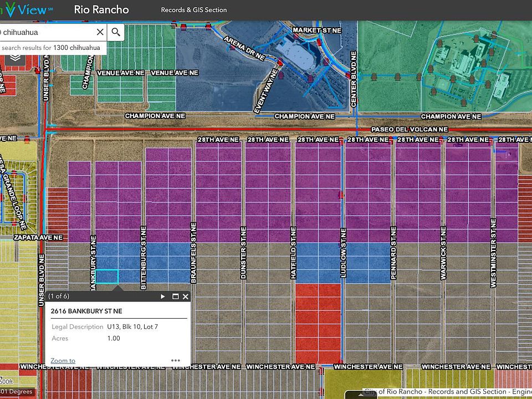
Task: Maximize the parcel info popup
Action: click(175, 296)
